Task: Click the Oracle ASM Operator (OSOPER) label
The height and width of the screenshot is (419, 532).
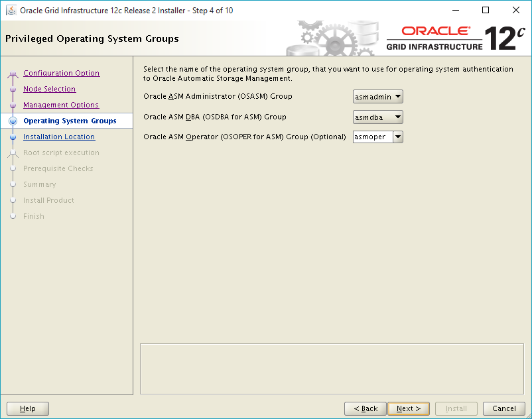Action: click(x=245, y=137)
